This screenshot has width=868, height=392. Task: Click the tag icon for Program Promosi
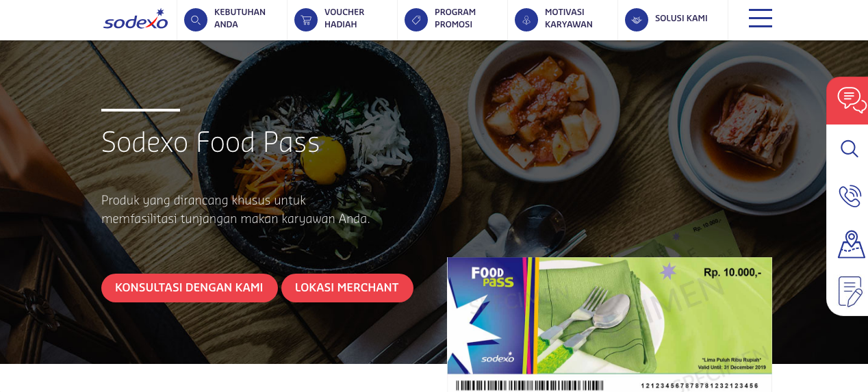[416, 20]
